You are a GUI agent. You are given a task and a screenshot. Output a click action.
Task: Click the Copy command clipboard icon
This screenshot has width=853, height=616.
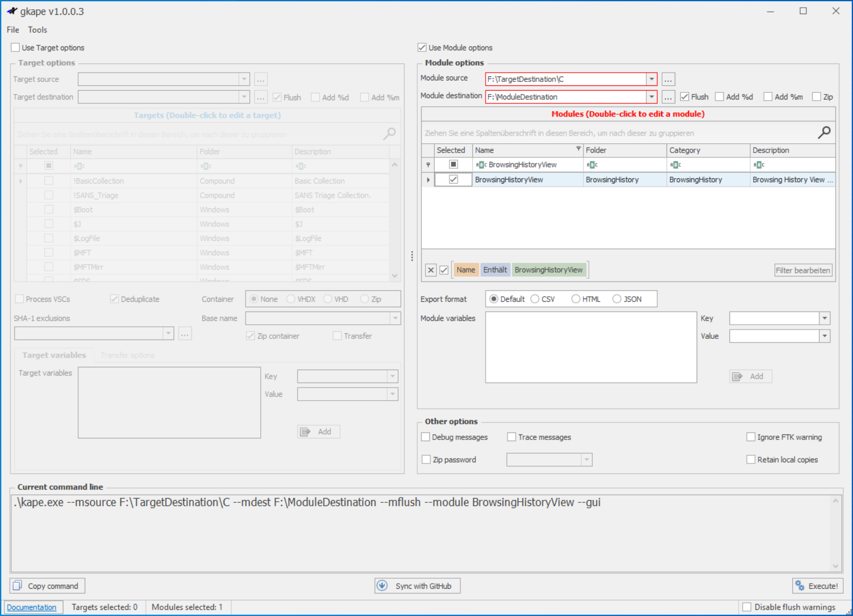17,586
